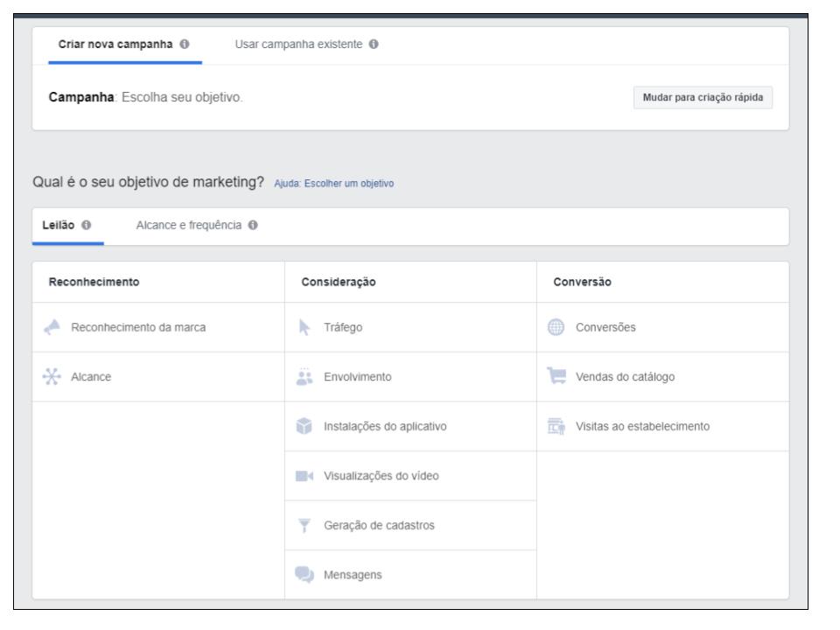
Task: Click the Alcance snowflake-shaped icon
Action: tap(52, 376)
